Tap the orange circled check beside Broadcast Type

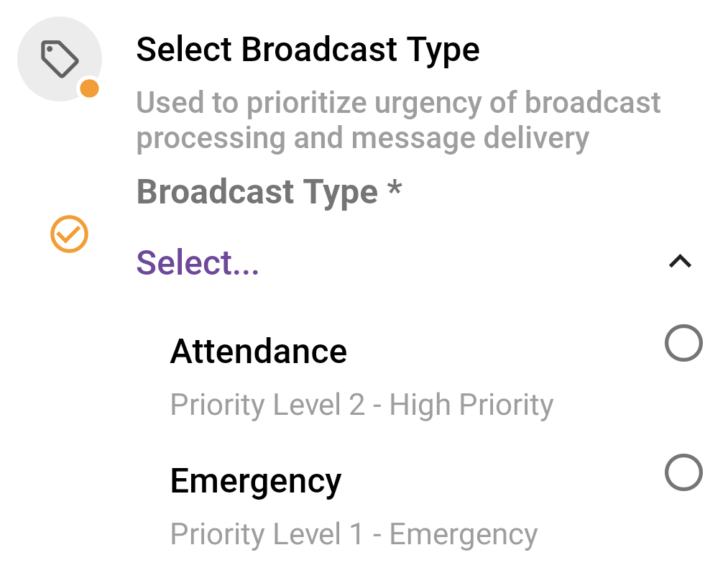click(69, 234)
